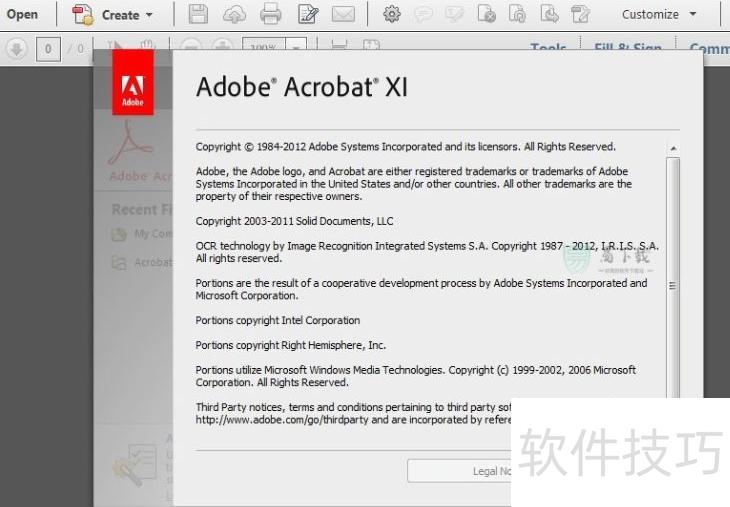Expand the Create dropdown arrow
This screenshot has width=730, height=507.
(x=149, y=15)
